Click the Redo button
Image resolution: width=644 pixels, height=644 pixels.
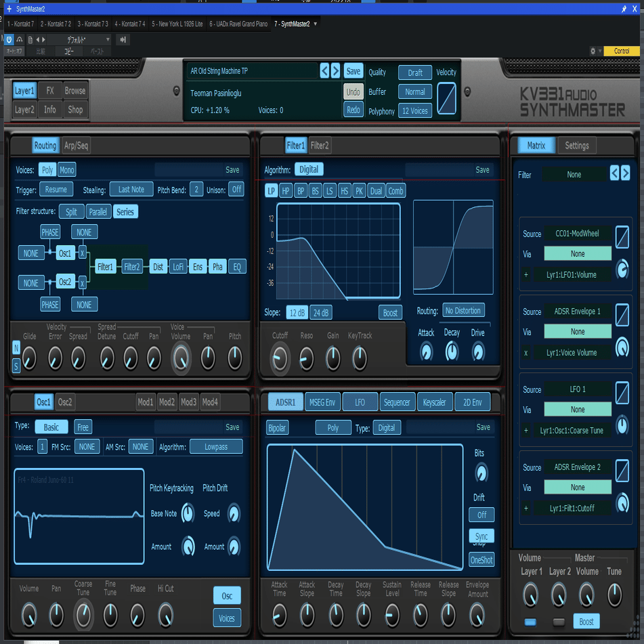pyautogui.click(x=353, y=110)
